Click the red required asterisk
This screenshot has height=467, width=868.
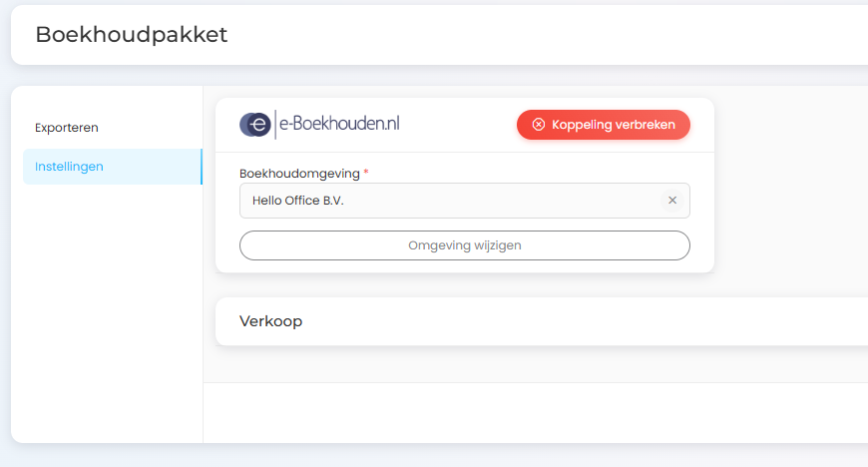[366, 174]
